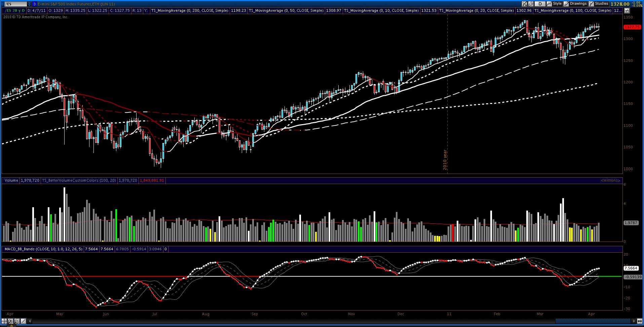Click the TS_BetterVolumeCustomColors study label
Image resolution: width=644 pixels, height=327 pixels.
79,181
